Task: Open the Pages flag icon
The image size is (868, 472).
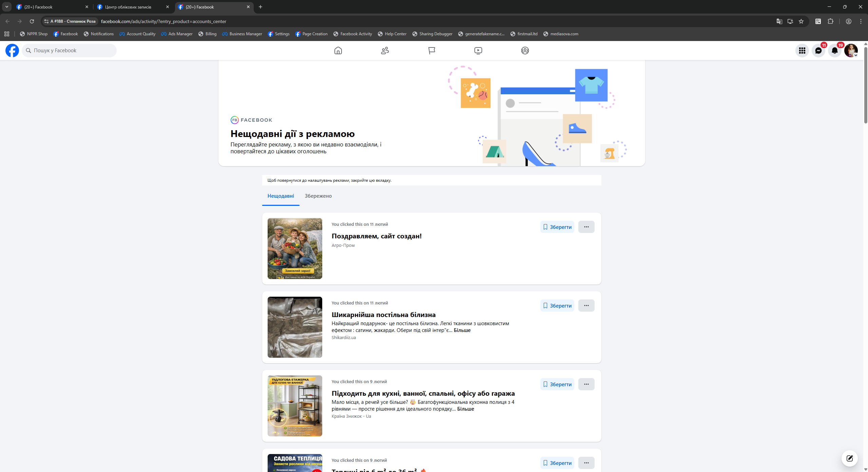Action: (x=431, y=51)
